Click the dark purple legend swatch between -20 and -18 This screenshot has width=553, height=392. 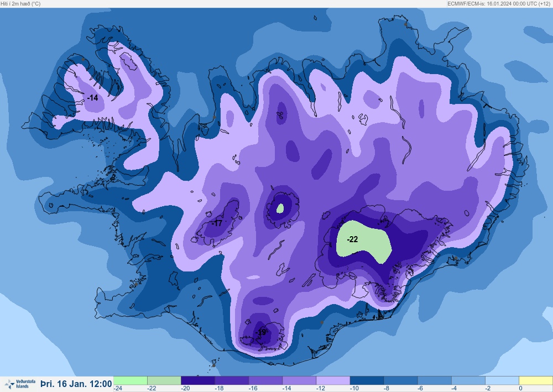click(x=198, y=380)
